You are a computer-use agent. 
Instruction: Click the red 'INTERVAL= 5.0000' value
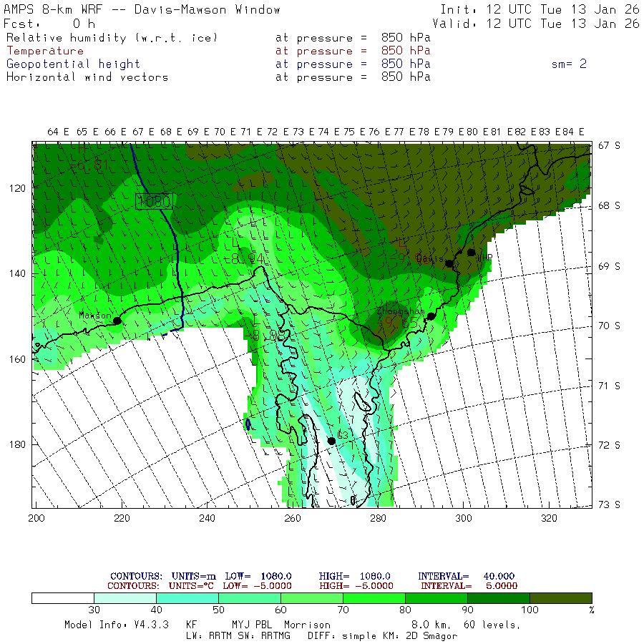click(x=469, y=586)
